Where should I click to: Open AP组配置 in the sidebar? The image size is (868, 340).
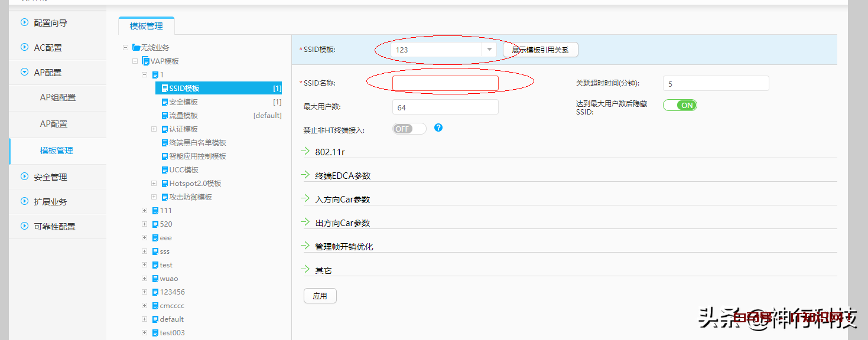click(x=57, y=97)
